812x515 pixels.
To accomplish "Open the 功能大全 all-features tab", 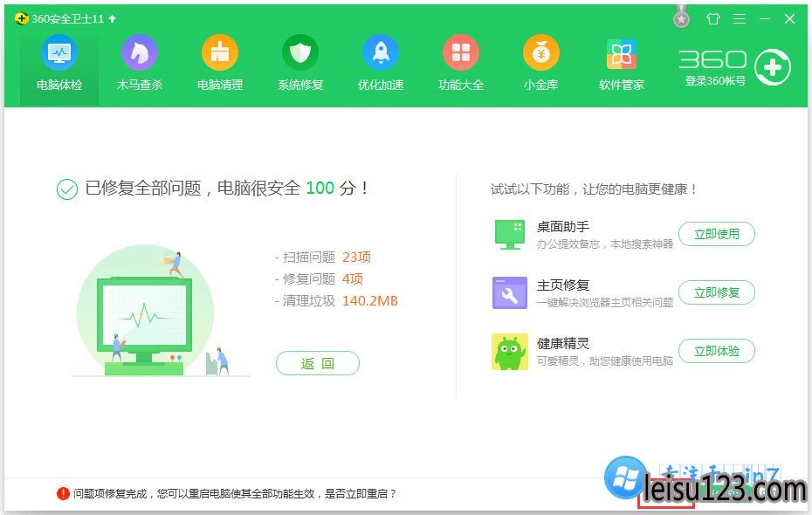I will coord(461,63).
